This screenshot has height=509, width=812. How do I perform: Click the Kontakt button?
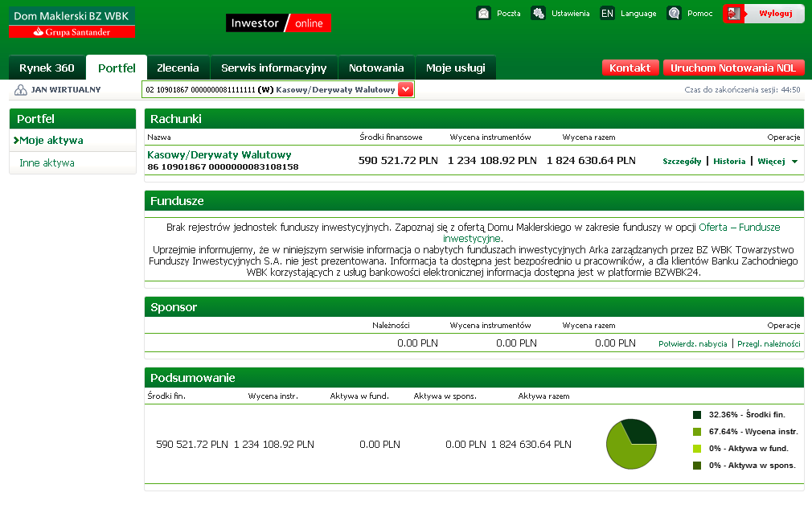630,68
